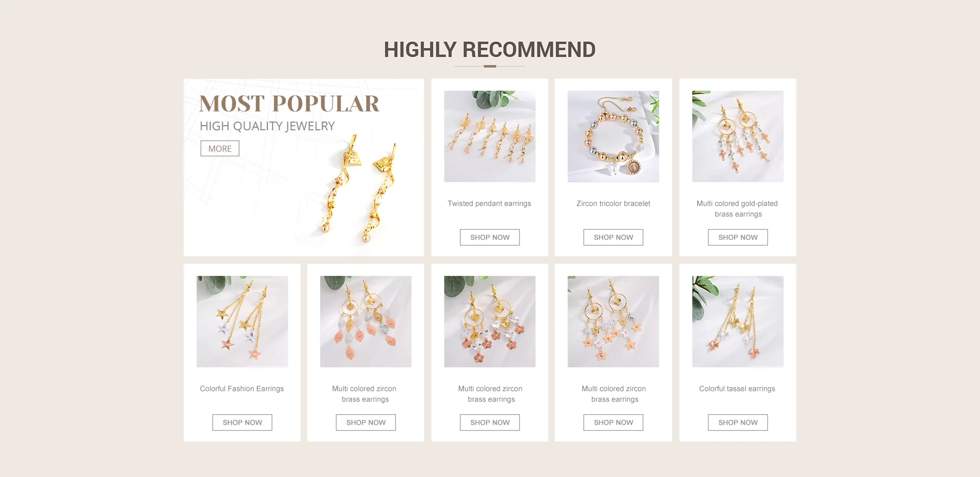
Task: Open the Colorful Fashion Earrings image
Action: [242, 321]
